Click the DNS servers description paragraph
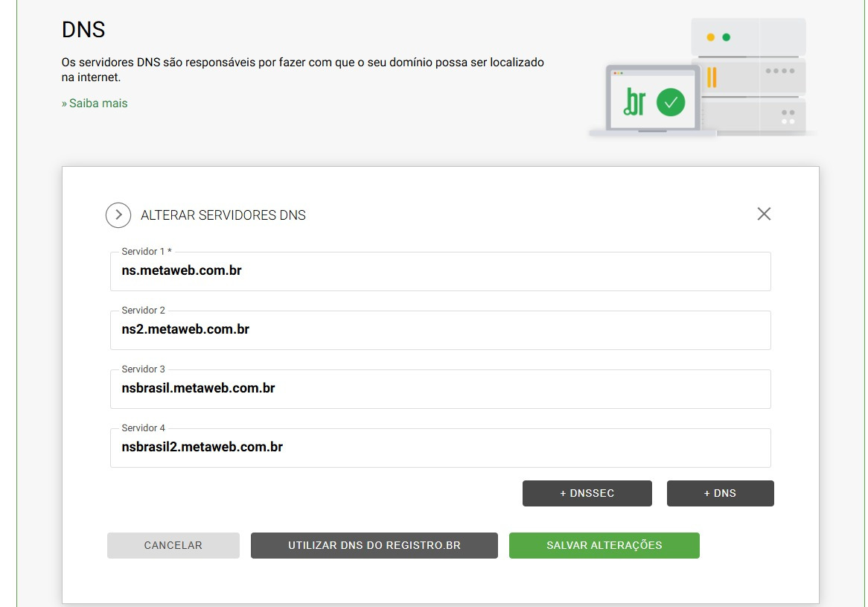This screenshot has width=868, height=607. [x=302, y=69]
